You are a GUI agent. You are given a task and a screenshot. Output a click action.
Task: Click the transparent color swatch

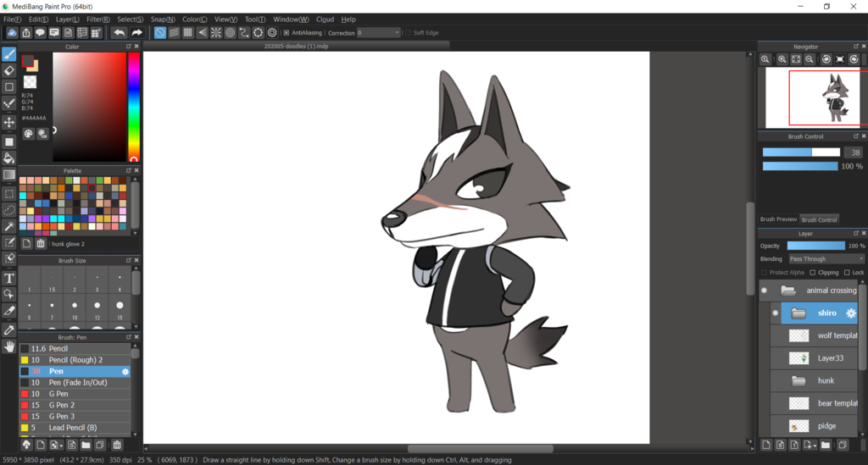pos(30,82)
